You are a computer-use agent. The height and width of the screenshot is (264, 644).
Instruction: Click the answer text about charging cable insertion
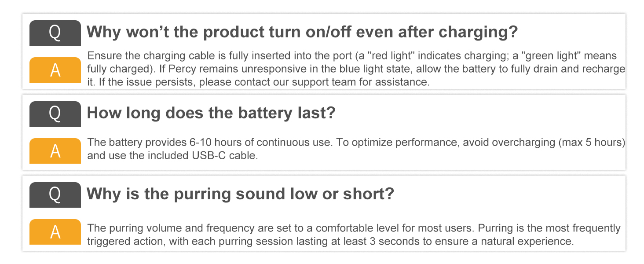pos(356,69)
